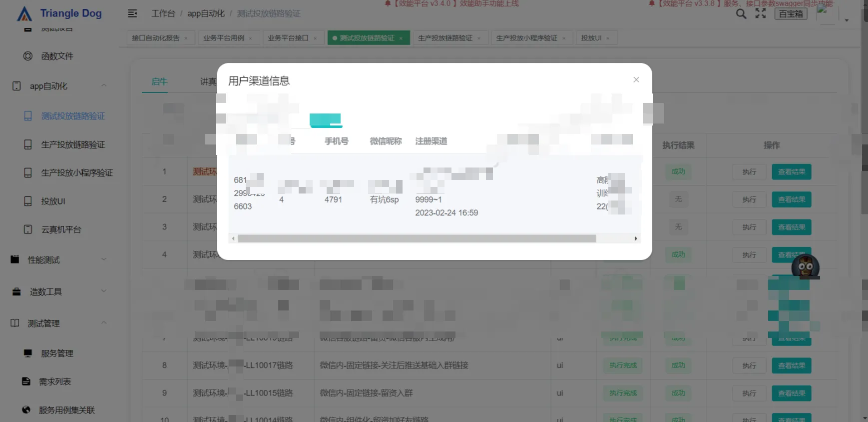Click 执行 button in row 2
868x422 pixels.
pos(749,199)
